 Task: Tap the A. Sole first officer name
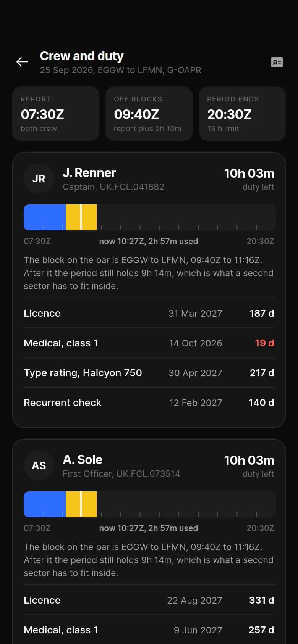coord(83,460)
